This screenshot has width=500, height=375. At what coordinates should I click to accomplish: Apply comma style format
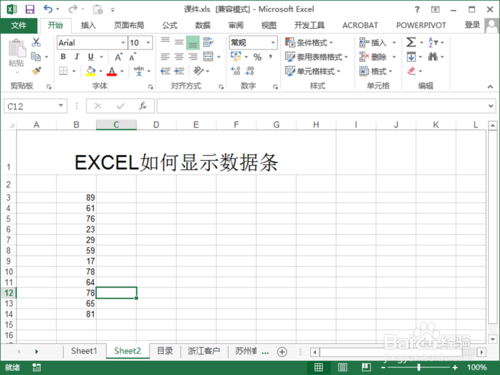coord(271,57)
